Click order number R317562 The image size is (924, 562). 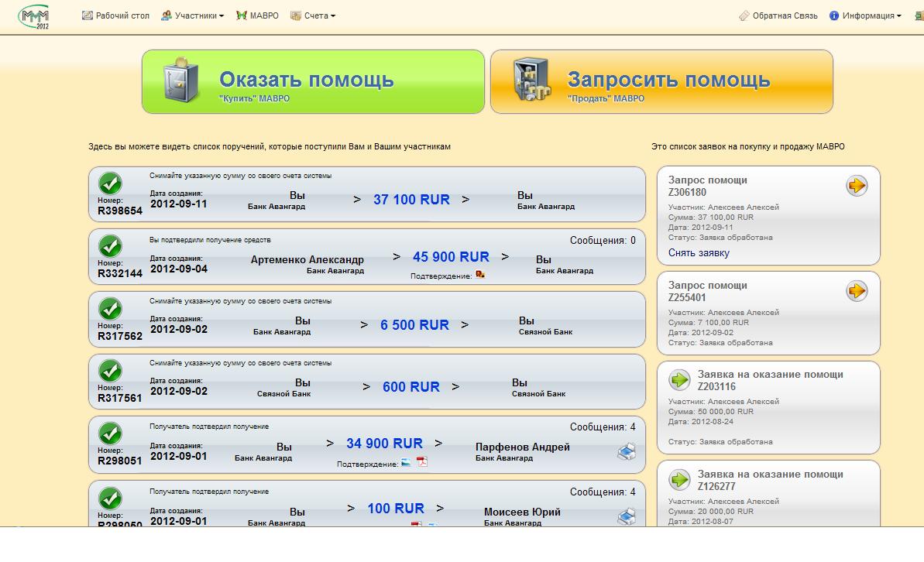tap(119, 337)
